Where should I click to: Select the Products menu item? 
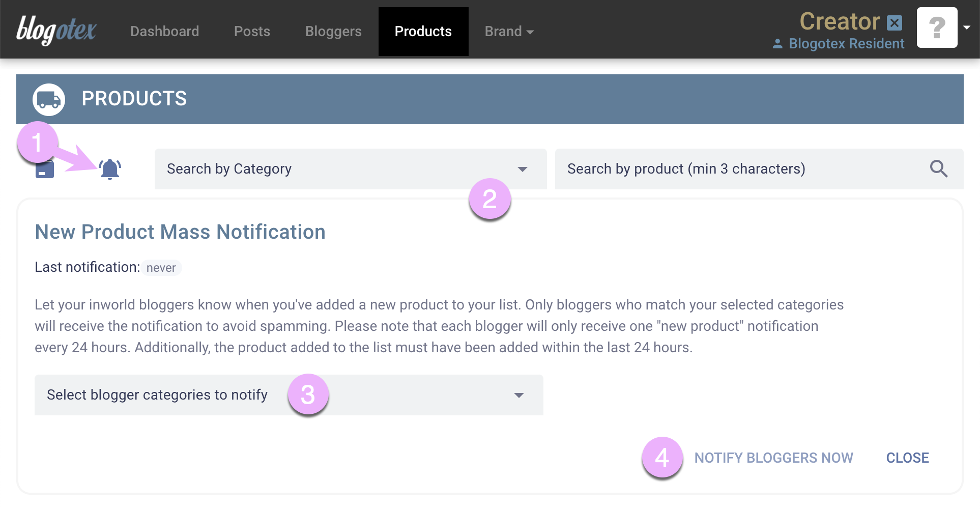[423, 31]
